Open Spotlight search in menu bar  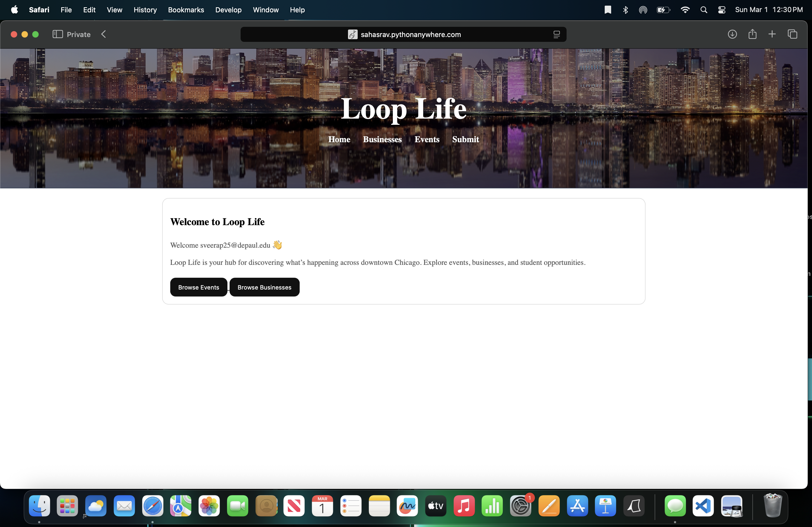704,10
